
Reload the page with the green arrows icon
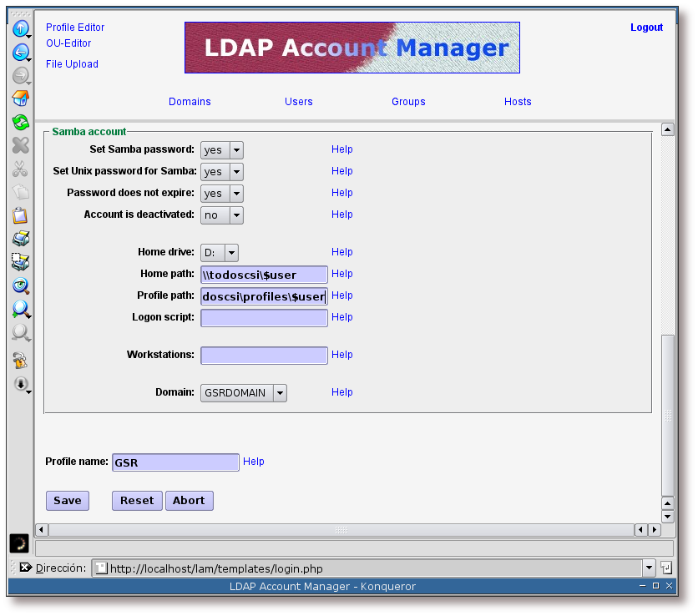tap(20, 123)
